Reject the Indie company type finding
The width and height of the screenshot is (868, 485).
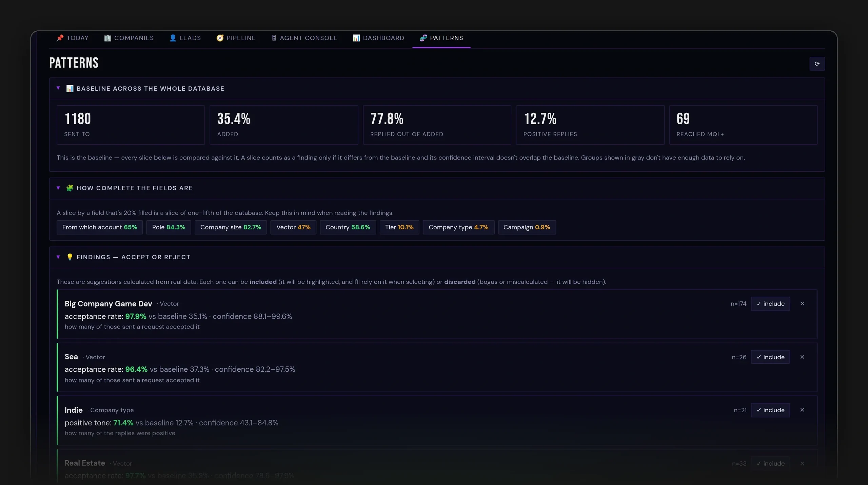(x=802, y=410)
